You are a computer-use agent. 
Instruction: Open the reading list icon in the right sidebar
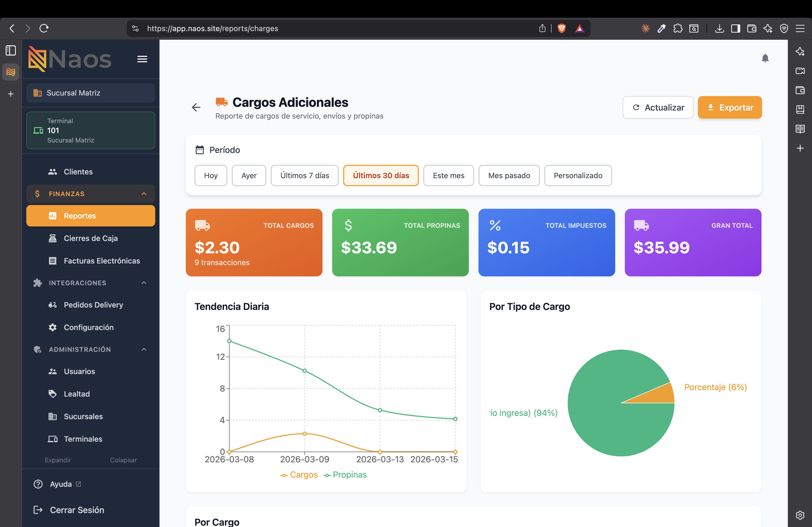click(800, 129)
